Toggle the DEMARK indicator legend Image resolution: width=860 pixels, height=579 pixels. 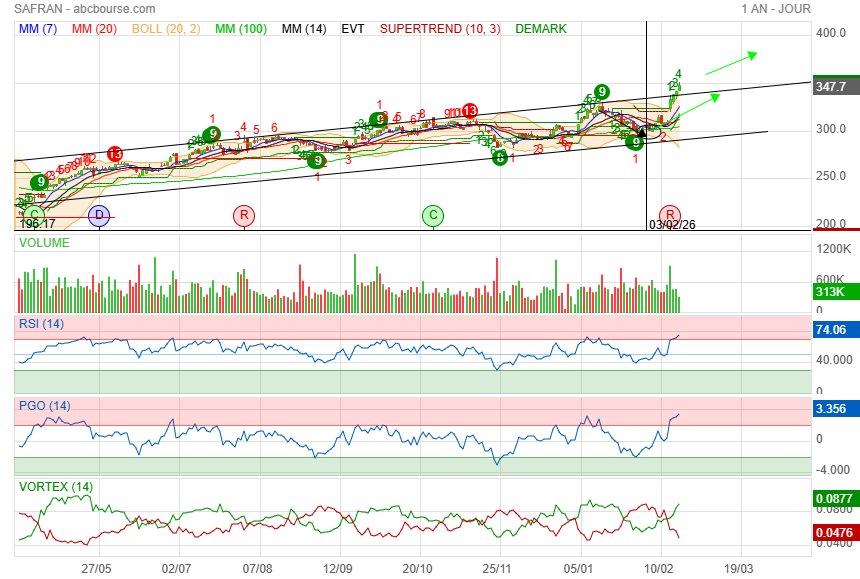540,29
